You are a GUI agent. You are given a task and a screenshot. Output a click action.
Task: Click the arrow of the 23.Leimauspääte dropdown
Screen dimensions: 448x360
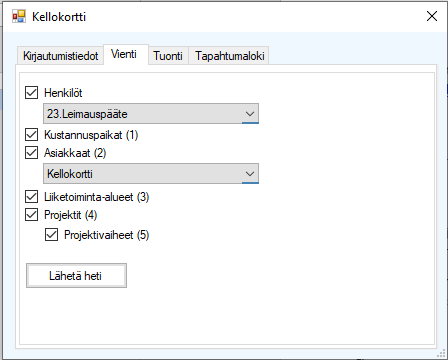[250, 114]
